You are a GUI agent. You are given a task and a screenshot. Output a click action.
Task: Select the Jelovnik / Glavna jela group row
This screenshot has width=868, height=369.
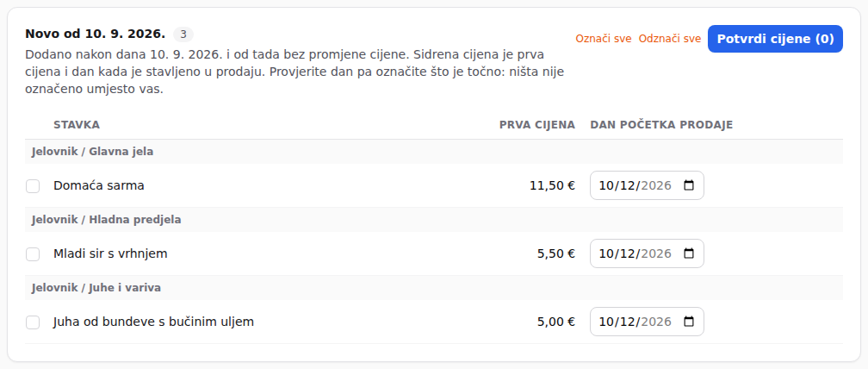click(x=434, y=152)
